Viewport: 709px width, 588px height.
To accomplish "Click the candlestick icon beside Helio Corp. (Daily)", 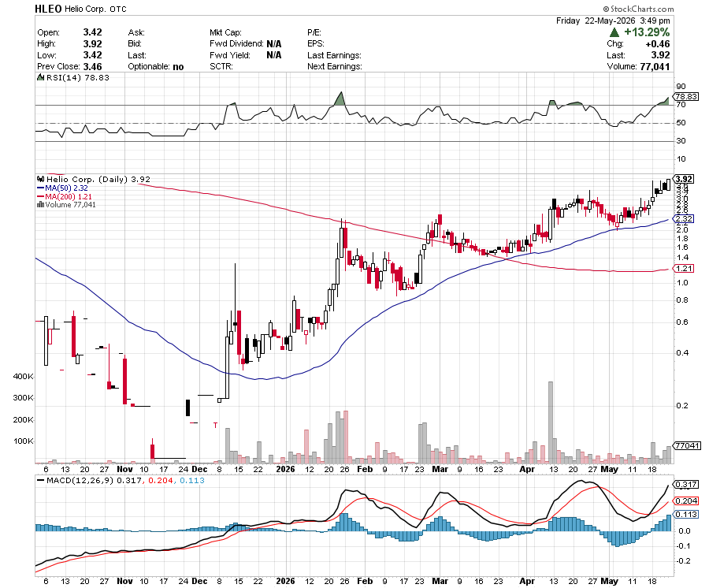I will pyautogui.click(x=40, y=179).
